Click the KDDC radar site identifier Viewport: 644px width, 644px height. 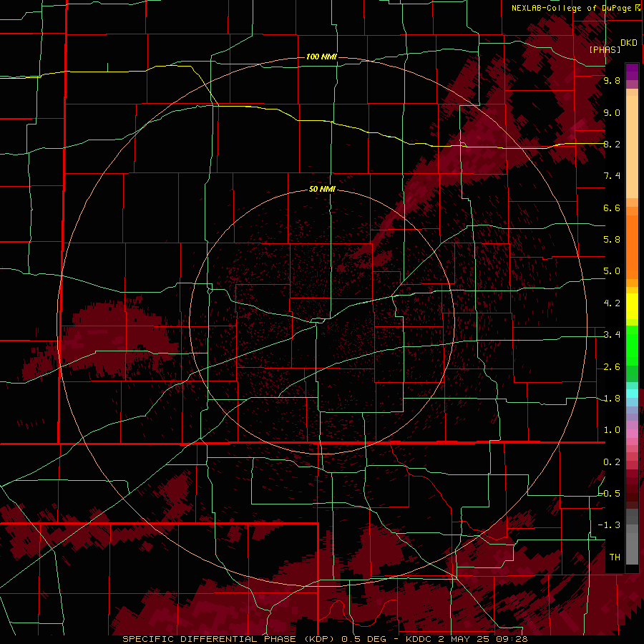point(420,639)
